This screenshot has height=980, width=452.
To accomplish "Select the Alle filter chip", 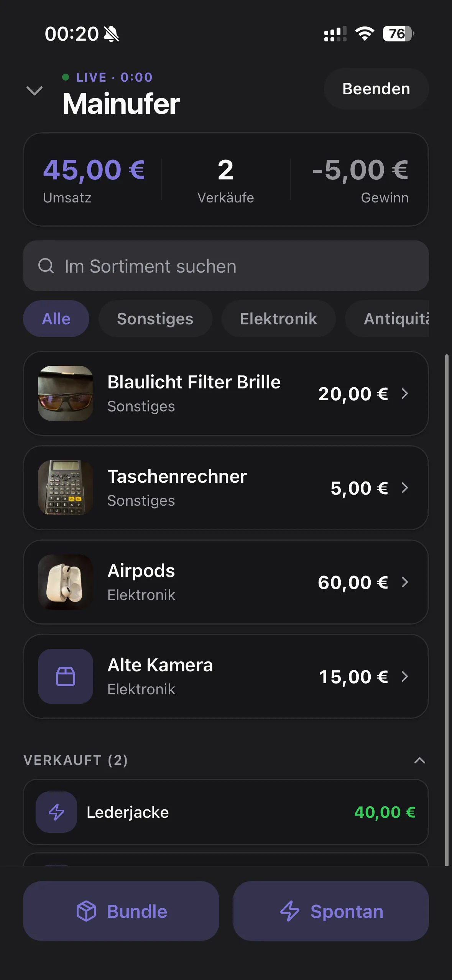I will (x=56, y=319).
